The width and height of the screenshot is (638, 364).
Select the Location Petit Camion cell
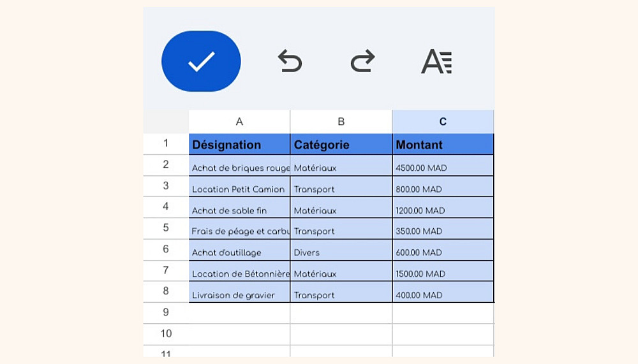(239, 189)
